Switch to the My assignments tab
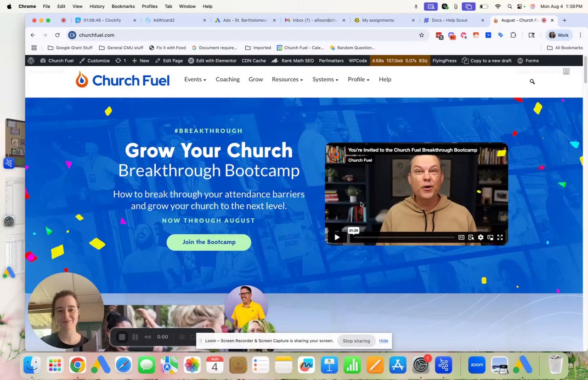 (x=384, y=20)
